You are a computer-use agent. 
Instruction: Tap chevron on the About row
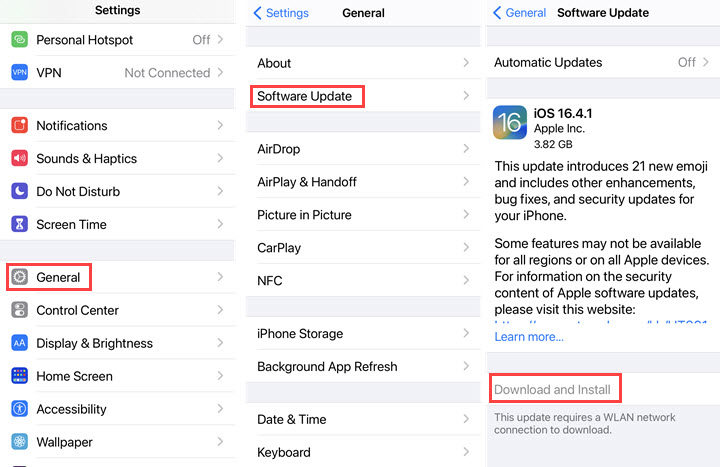[466, 62]
